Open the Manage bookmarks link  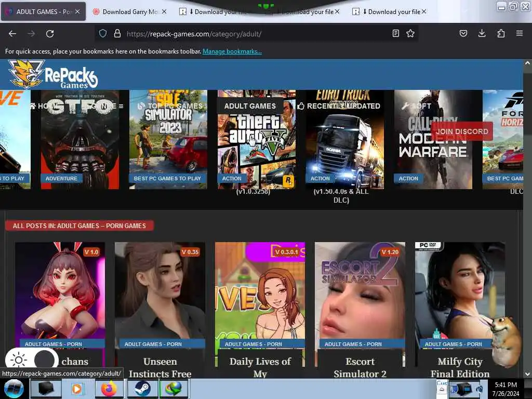(x=232, y=51)
